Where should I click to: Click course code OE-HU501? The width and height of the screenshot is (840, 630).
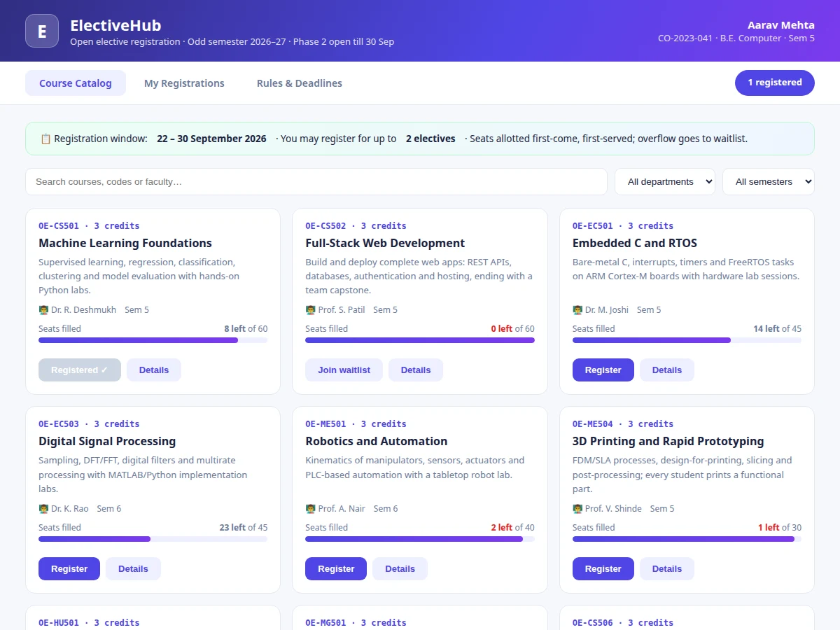coord(59,622)
